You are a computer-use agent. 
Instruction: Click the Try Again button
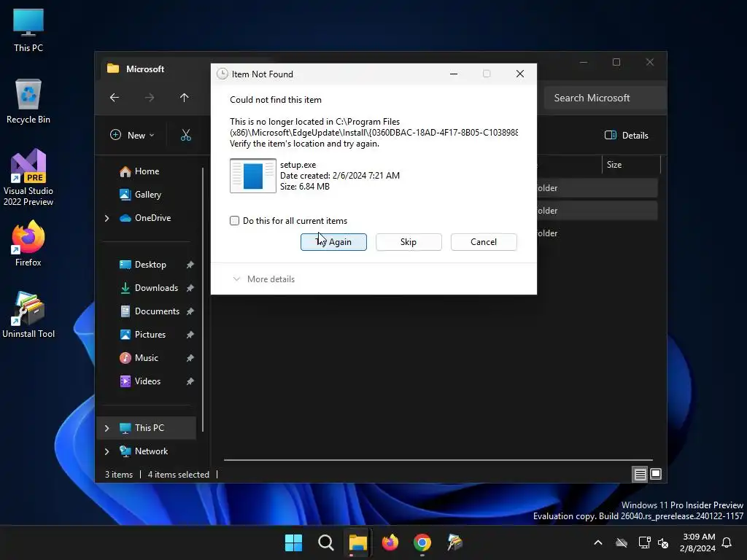(333, 242)
